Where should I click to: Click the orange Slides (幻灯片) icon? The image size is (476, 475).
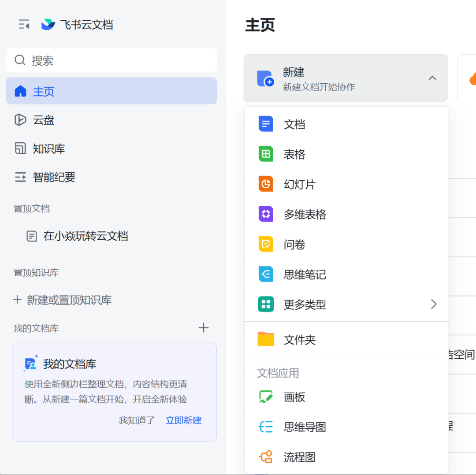click(266, 184)
